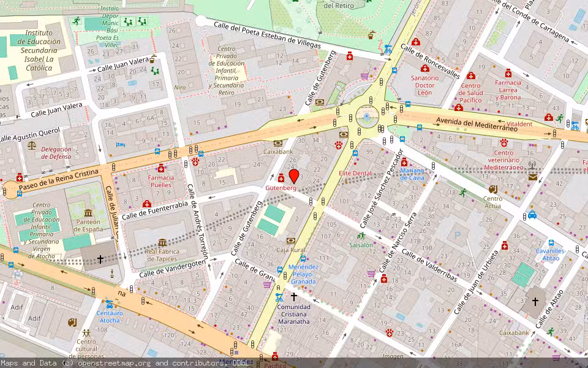Click the Centro Actúa arts icon
588x368 pixels.
pyautogui.click(x=492, y=190)
